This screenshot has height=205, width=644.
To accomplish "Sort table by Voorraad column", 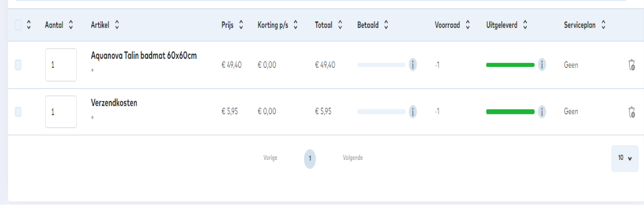I will [468, 25].
